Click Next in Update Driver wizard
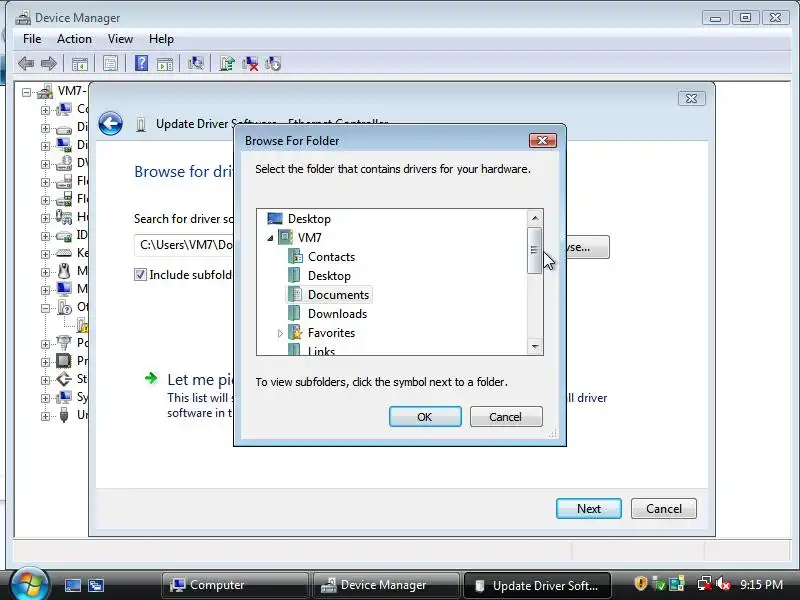800x600 pixels. coord(589,508)
